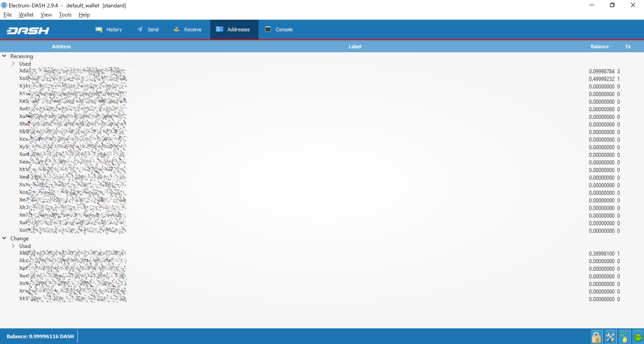The height and width of the screenshot is (344, 644).
Task: Open the File menu
Action: (7, 15)
